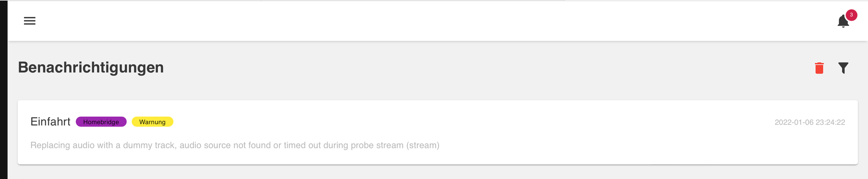Click the dark strip along the left edge

[4, 89]
